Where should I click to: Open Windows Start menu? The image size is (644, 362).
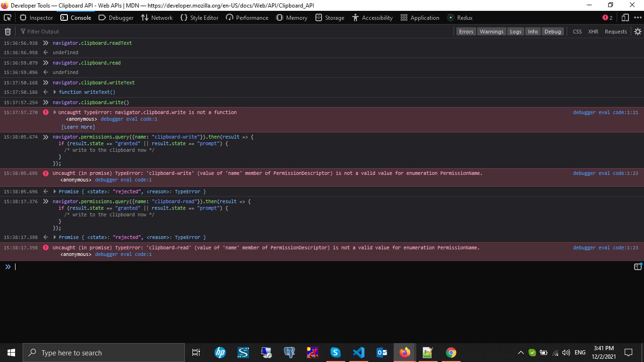[x=11, y=353]
